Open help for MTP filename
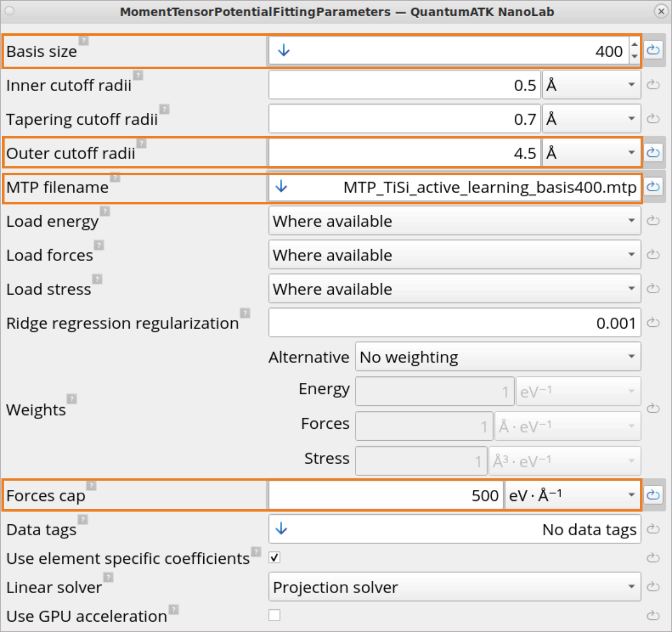This screenshot has width=672, height=632. pos(115,177)
